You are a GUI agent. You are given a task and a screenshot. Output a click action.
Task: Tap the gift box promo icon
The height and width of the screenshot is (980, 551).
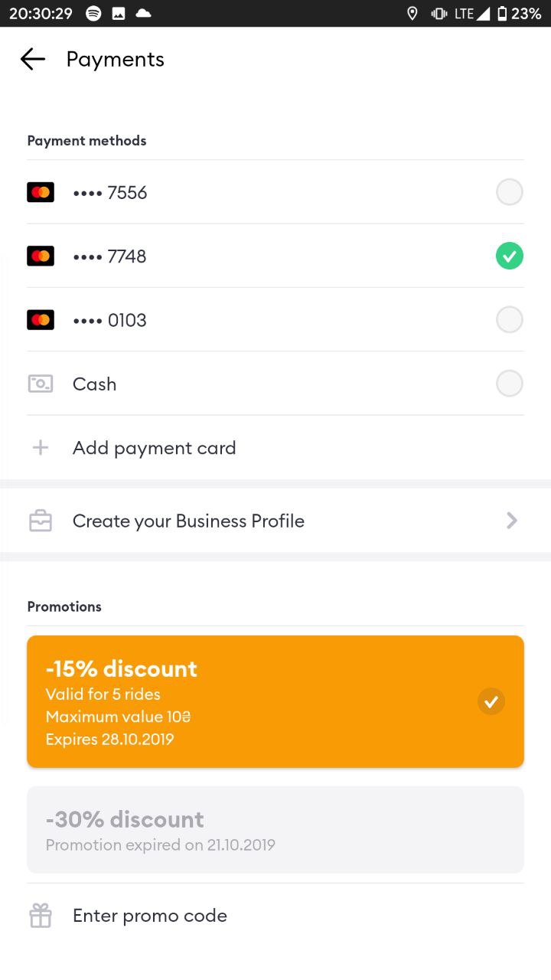[41, 916]
